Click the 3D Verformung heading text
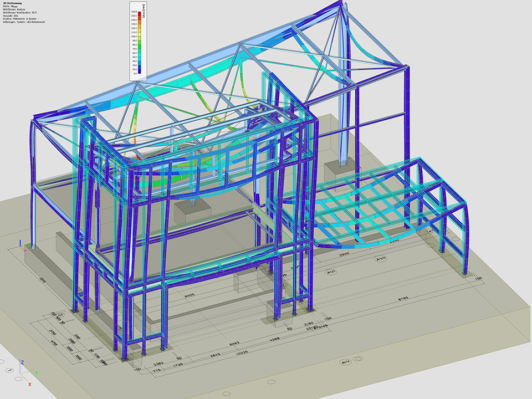 pos(11,2)
